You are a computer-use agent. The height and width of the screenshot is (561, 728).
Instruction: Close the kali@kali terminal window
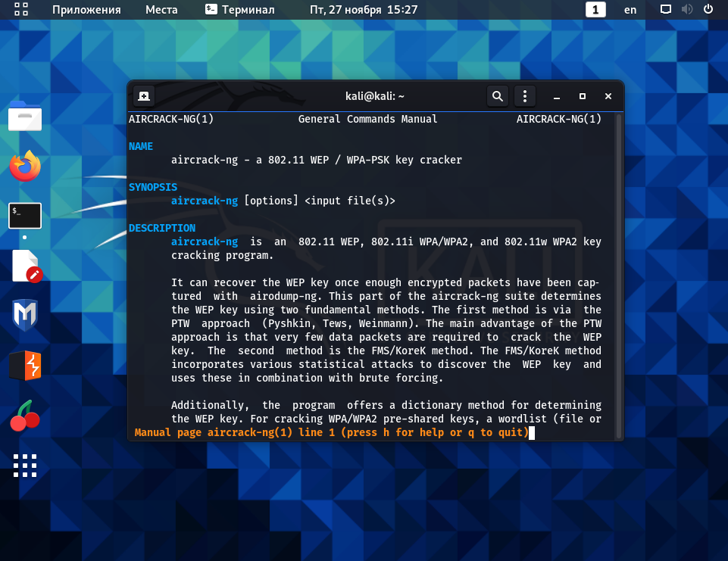click(x=608, y=96)
